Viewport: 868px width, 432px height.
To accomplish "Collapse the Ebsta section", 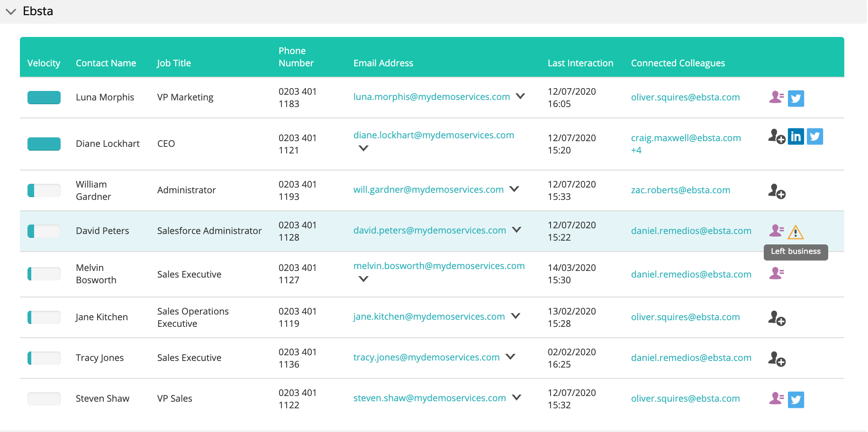I will [x=11, y=11].
